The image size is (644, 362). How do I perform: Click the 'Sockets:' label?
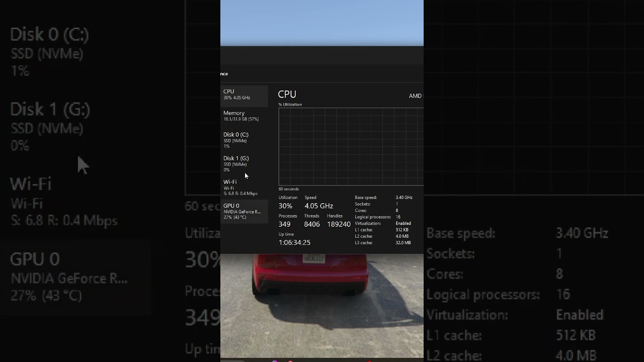click(x=362, y=204)
